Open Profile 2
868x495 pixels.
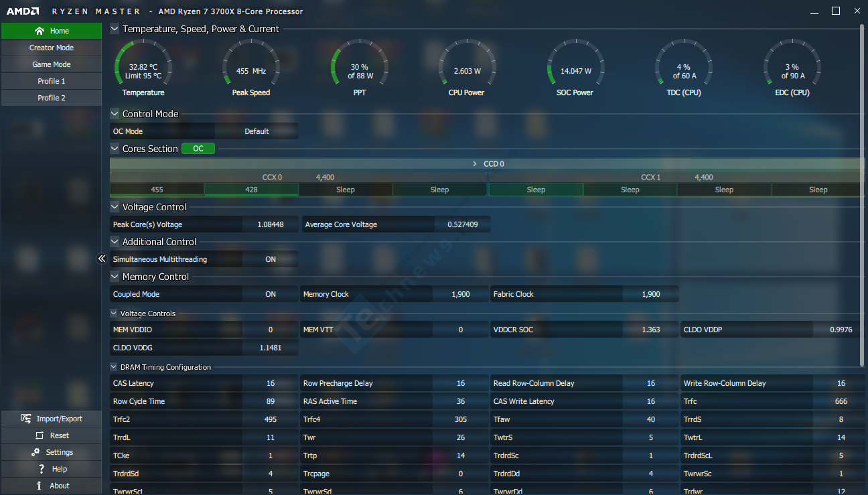[51, 98]
